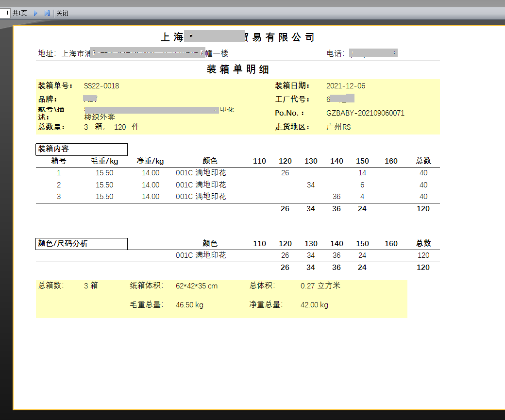Select box number 1 in the packing table
Screen dimensions: 505x420
point(59,172)
